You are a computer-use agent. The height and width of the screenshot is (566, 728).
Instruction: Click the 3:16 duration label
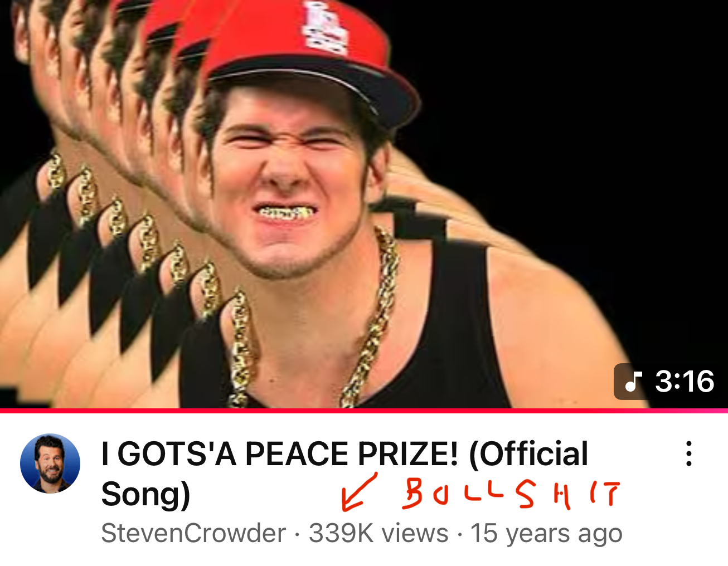(685, 382)
